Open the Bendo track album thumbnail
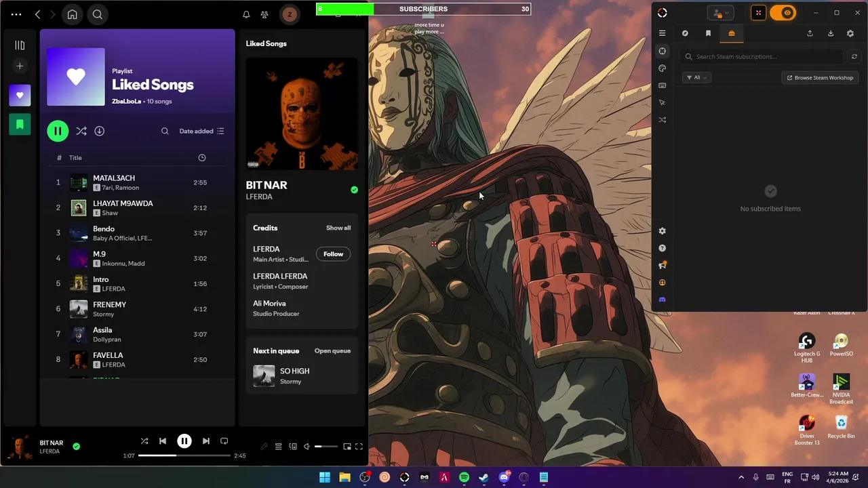The width and height of the screenshot is (868, 488). pos(79,233)
